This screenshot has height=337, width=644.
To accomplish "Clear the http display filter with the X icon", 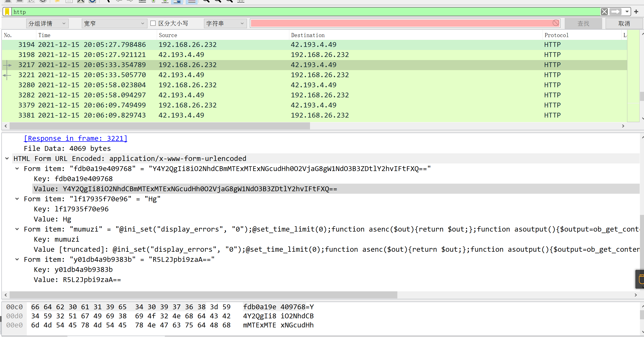I will [604, 12].
